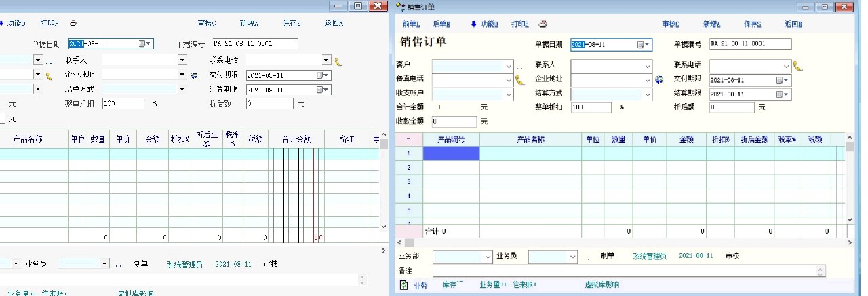Click 返回B button in the right window
Image resolution: width=868 pixels, height=296 pixels.
pyautogui.click(x=793, y=24)
